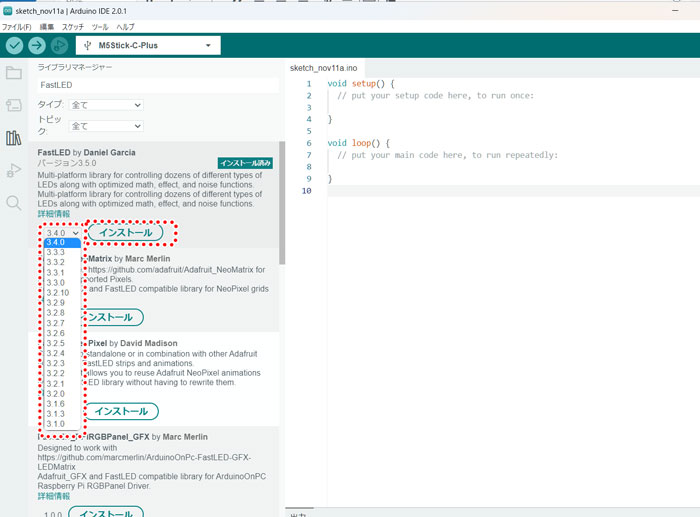Open the Library Manager books icon
The image size is (700, 517).
click(x=13, y=138)
